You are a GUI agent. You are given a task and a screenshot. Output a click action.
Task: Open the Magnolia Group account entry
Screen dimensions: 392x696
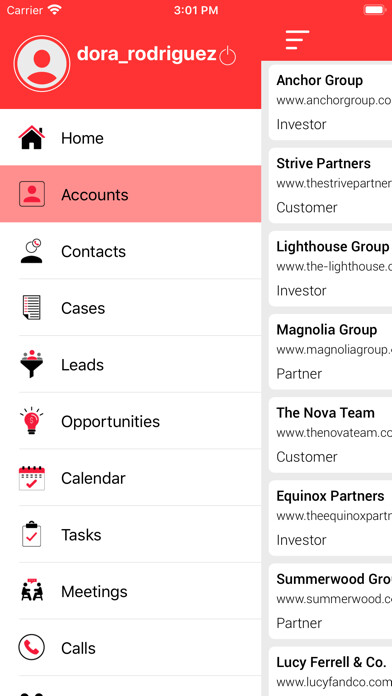pos(330,352)
